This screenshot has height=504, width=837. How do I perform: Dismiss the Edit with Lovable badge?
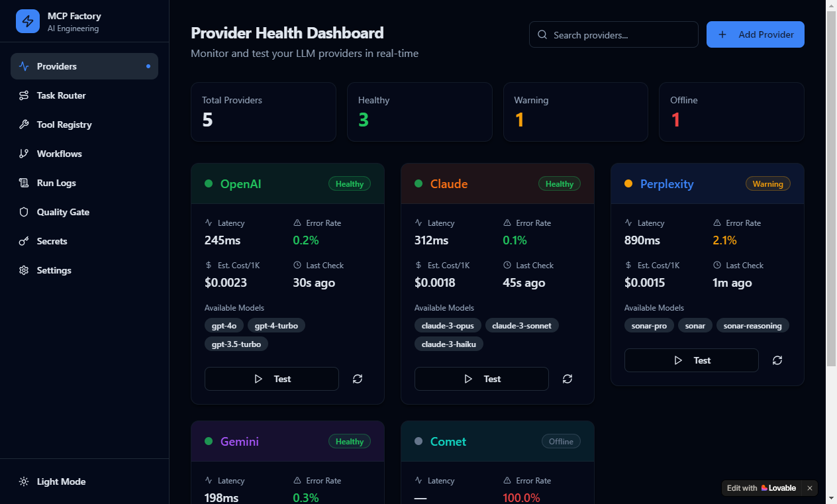point(809,488)
